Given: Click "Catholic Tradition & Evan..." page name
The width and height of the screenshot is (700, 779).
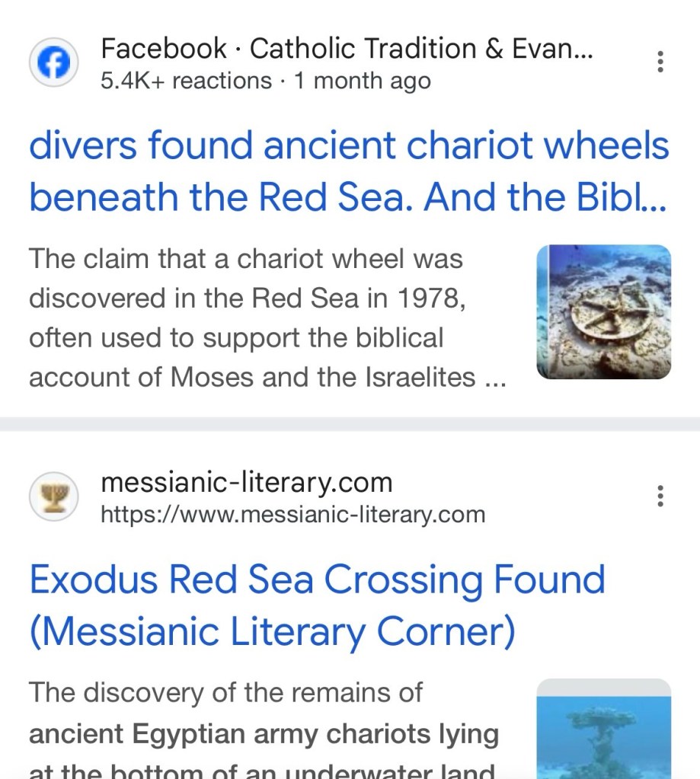Looking at the screenshot, I should click(421, 49).
